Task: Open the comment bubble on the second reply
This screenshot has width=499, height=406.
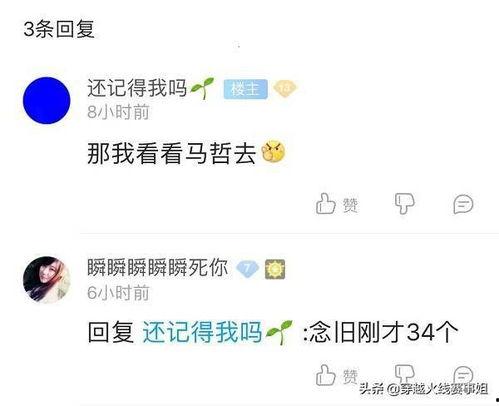Action: pyautogui.click(x=463, y=374)
